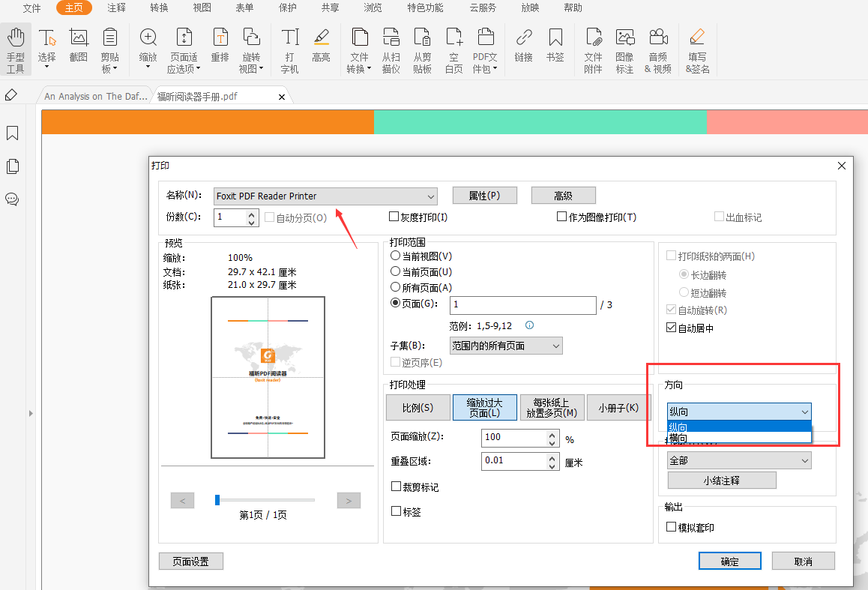Toggle the 自动居中 auto-center checkbox

pyautogui.click(x=671, y=328)
